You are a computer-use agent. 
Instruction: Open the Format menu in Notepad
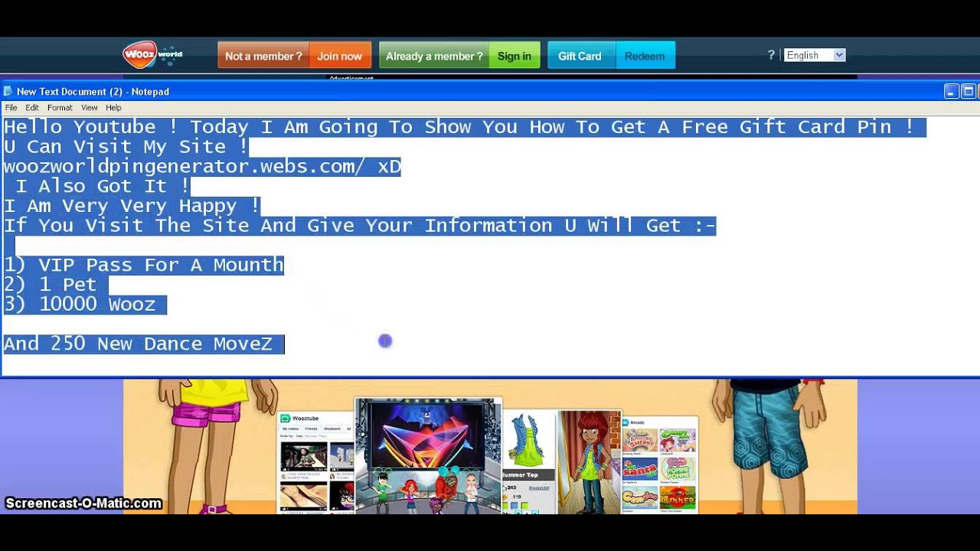60,108
